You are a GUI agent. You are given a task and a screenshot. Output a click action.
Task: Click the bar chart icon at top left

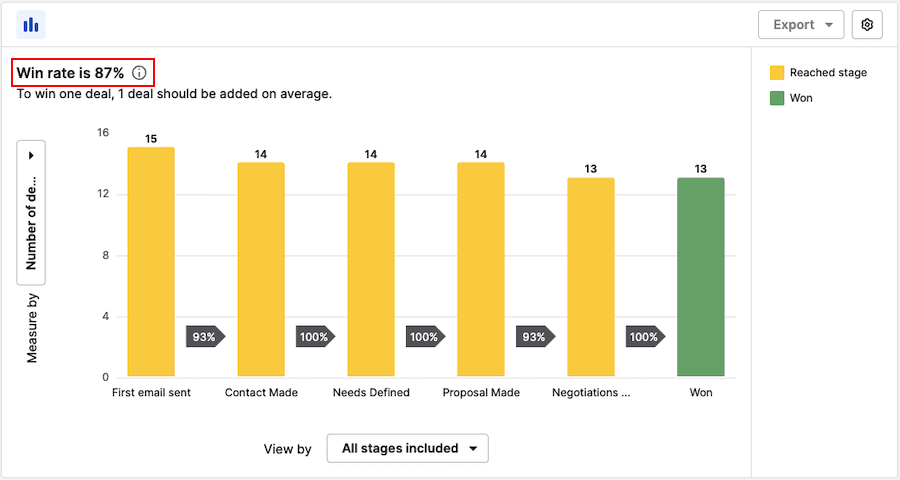coord(31,25)
